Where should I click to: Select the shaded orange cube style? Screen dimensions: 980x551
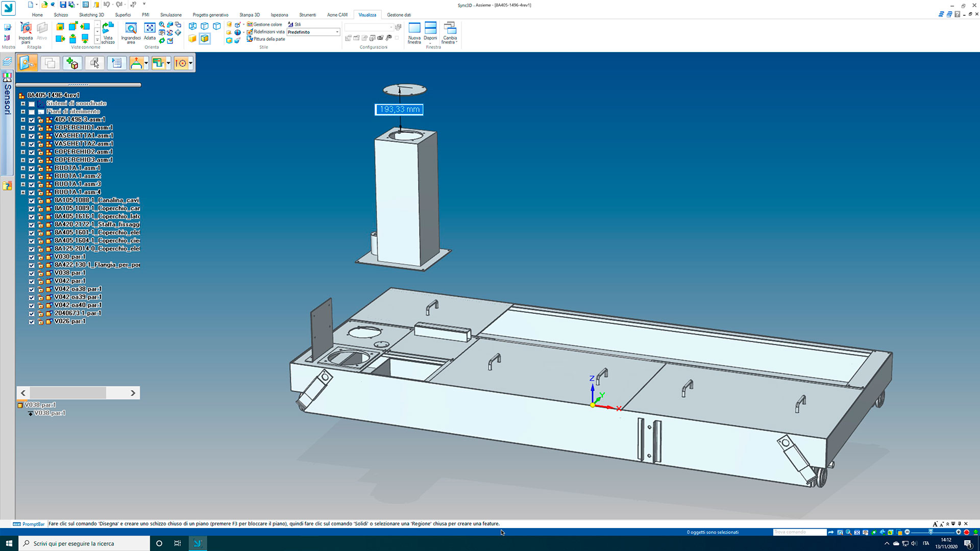click(192, 39)
